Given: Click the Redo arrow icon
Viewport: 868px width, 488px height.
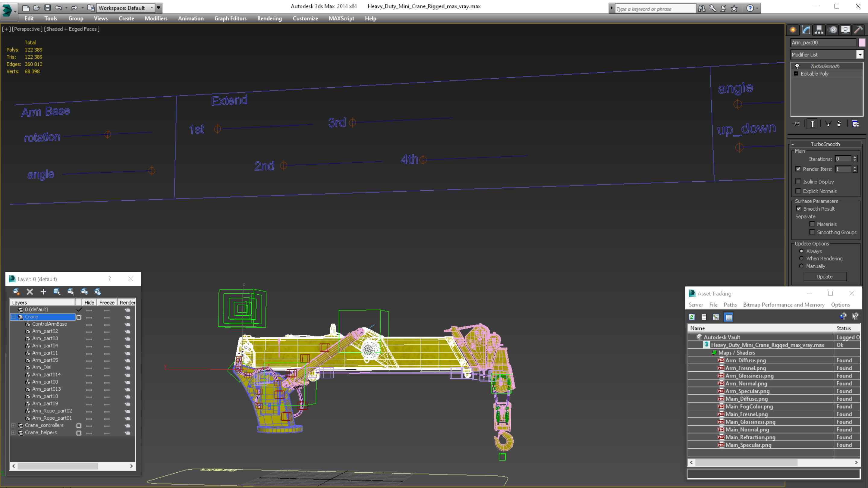Looking at the screenshot, I should coord(74,8).
